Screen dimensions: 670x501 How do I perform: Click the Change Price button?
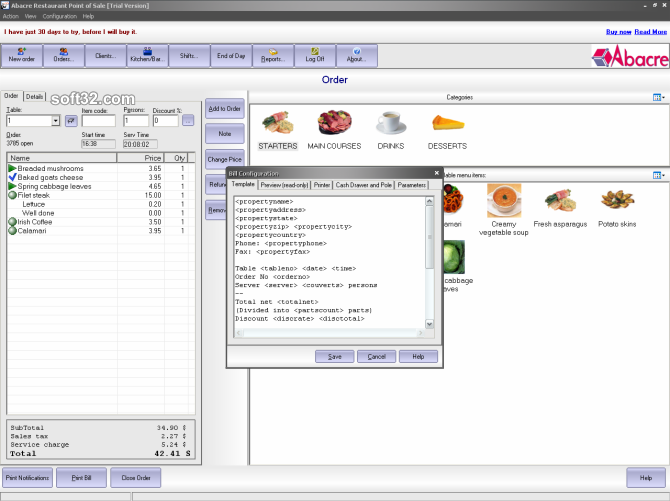pos(225,159)
